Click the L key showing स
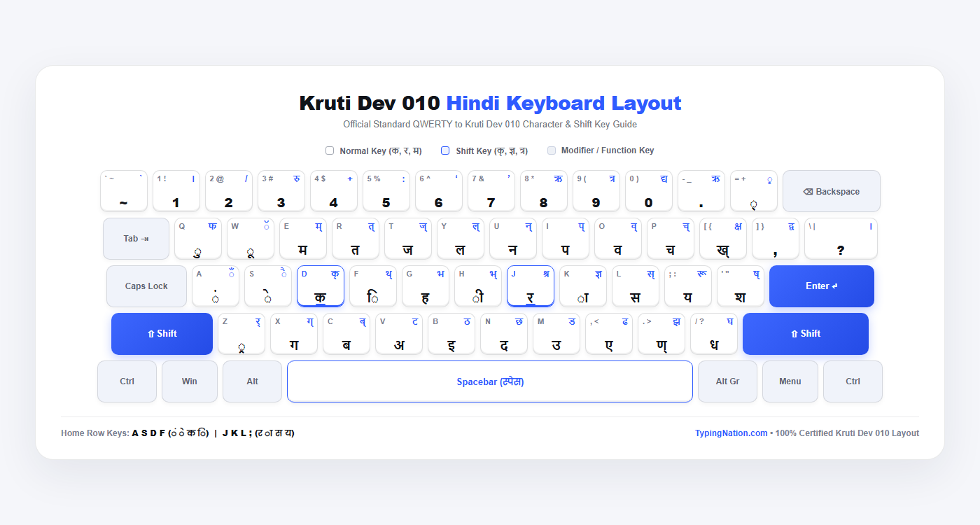980x525 pixels. point(635,286)
